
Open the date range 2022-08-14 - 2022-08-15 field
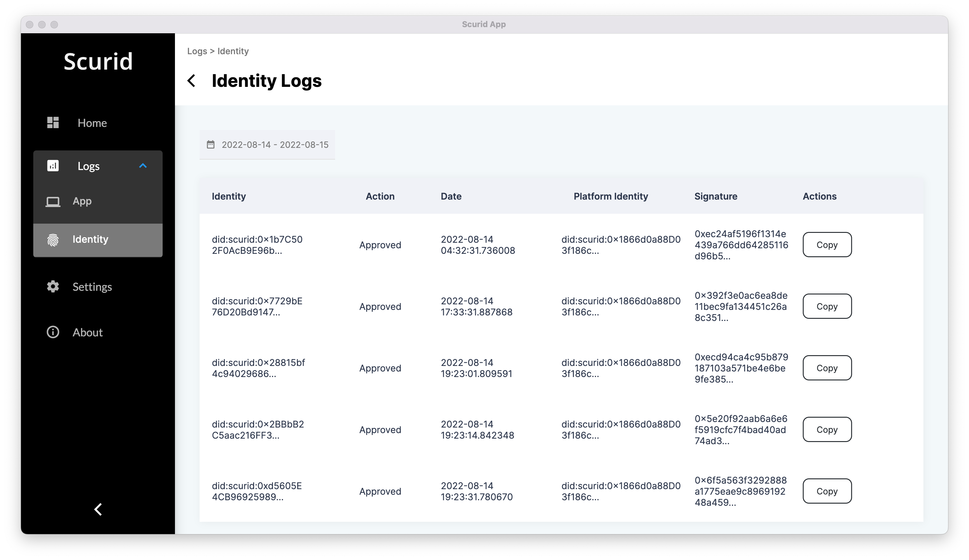click(267, 144)
